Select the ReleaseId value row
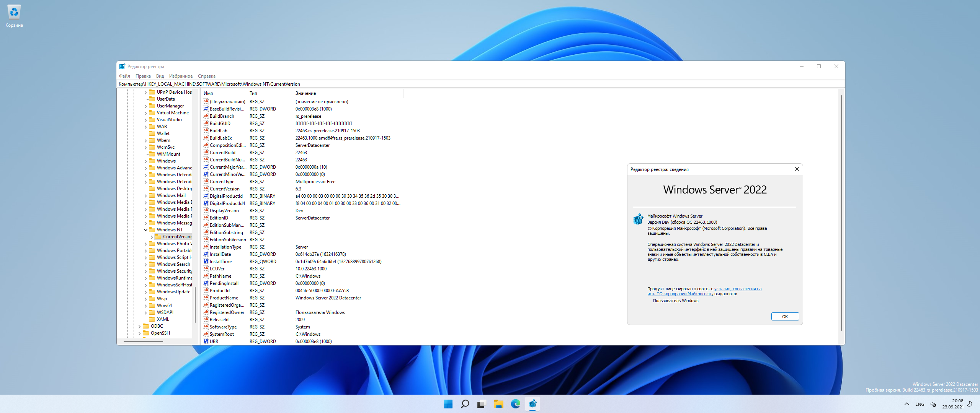The height and width of the screenshot is (413, 980). point(302,320)
